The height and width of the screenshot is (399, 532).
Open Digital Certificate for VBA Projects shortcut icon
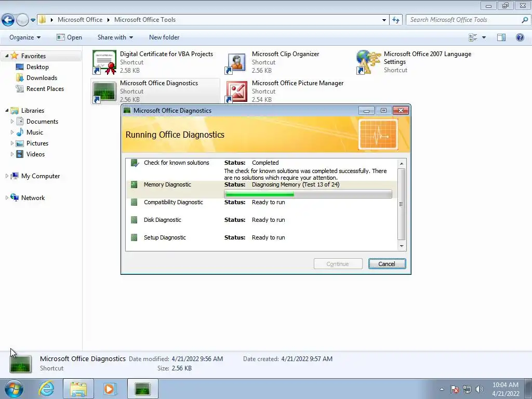click(104, 62)
